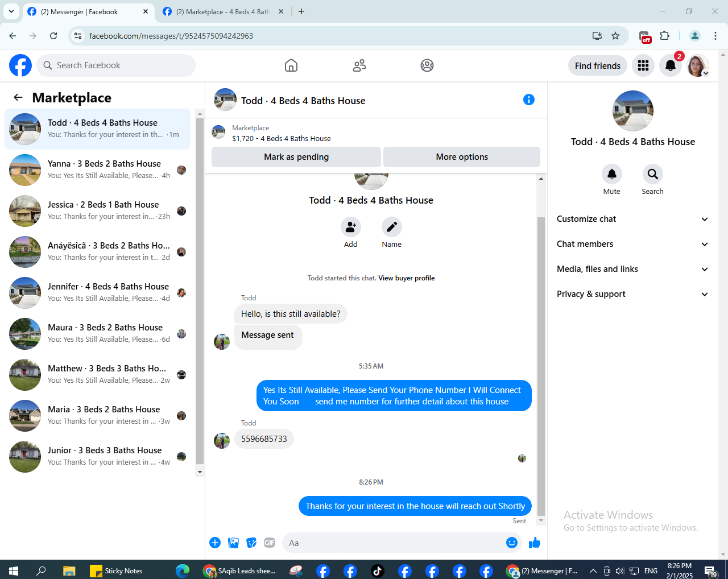Screen dimensions: 728x579
Task: Select the Todd 4 Beds conversation row
Action: 98,129
